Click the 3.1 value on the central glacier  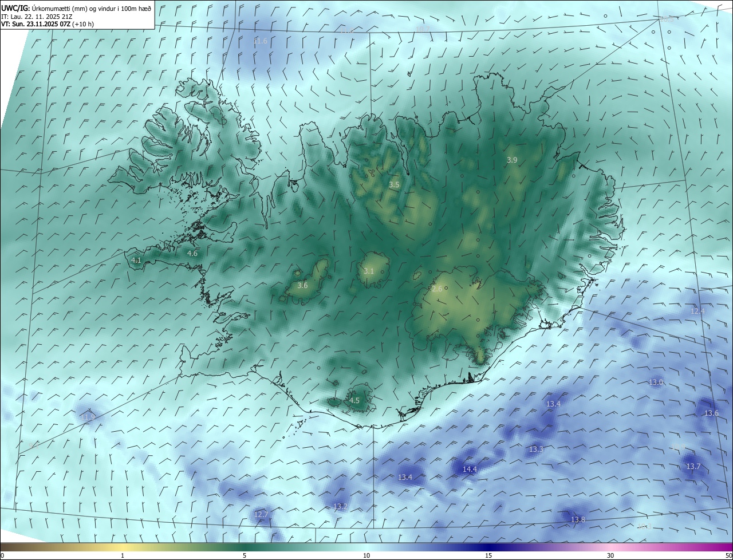(x=368, y=271)
